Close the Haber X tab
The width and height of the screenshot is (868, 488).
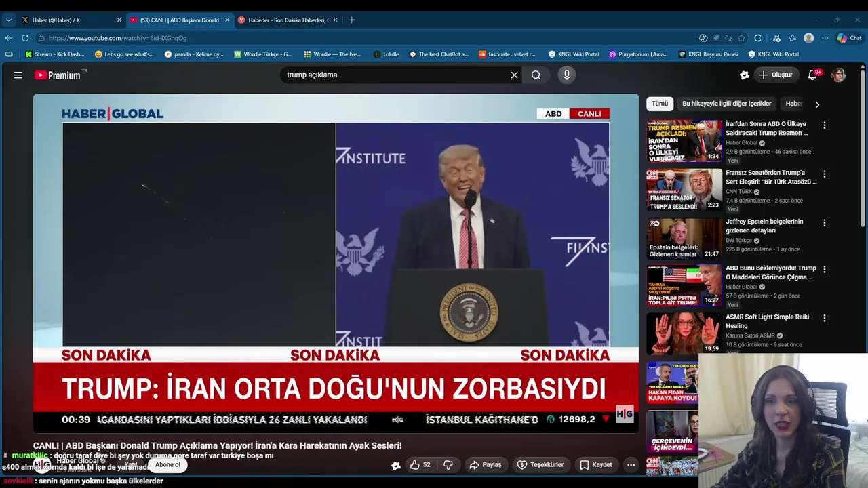pyautogui.click(x=119, y=20)
